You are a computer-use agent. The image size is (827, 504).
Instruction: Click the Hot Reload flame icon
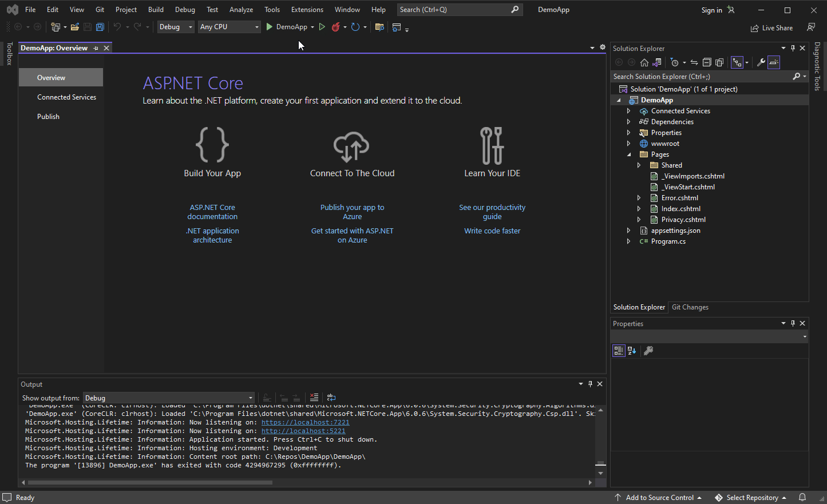336,27
